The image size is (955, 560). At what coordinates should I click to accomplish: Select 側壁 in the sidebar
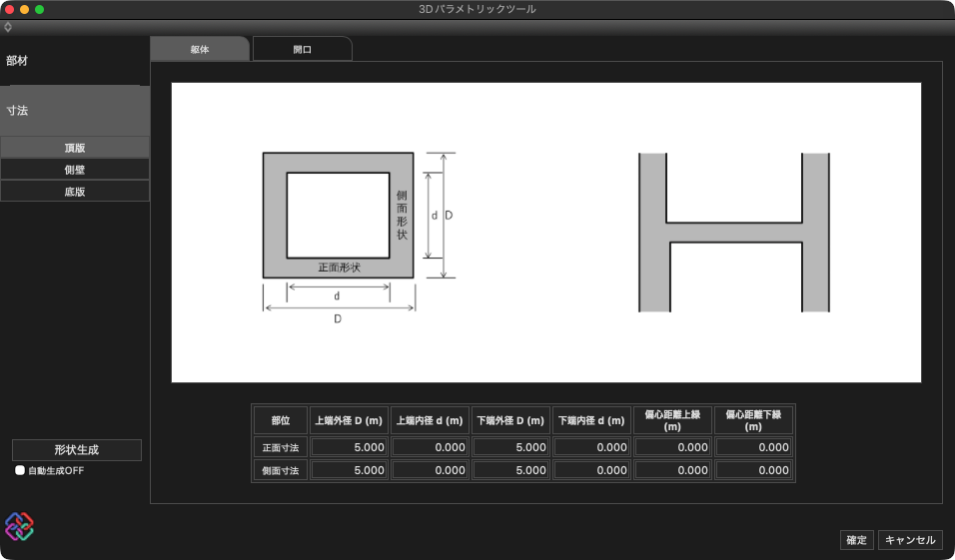pyautogui.click(x=75, y=170)
